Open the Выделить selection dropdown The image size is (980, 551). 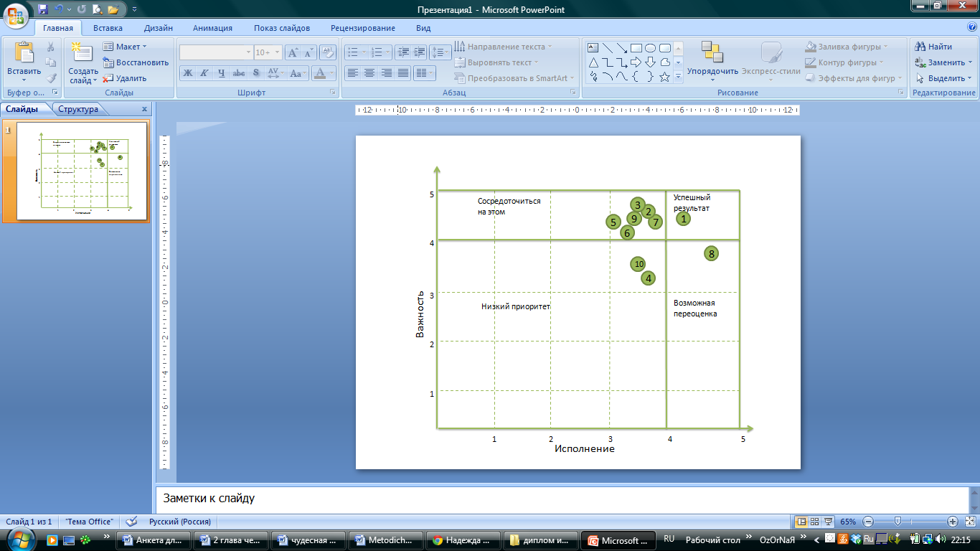[x=943, y=78]
